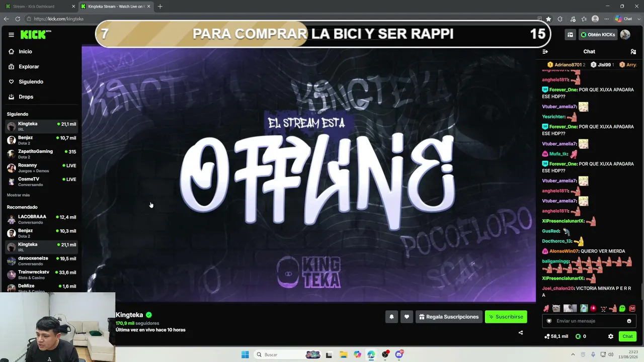
Task: Open the browser favorites list icon
Action: coord(584,19)
